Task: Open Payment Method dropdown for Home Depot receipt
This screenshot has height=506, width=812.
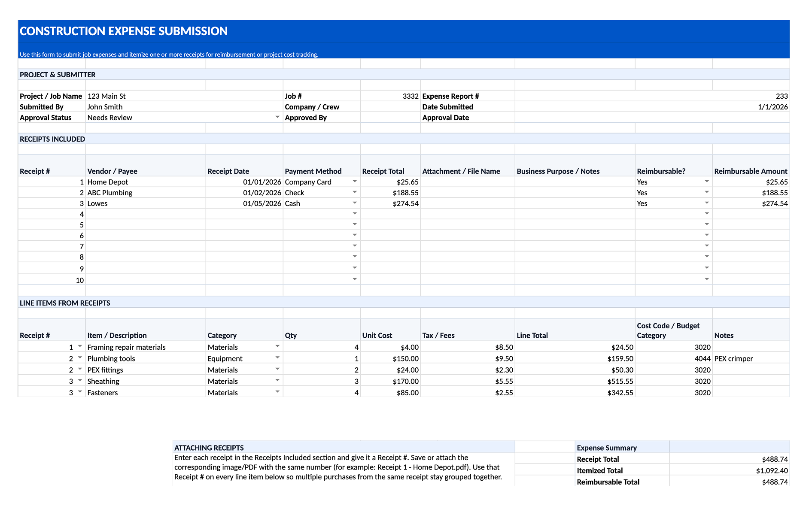Action: pyautogui.click(x=355, y=182)
